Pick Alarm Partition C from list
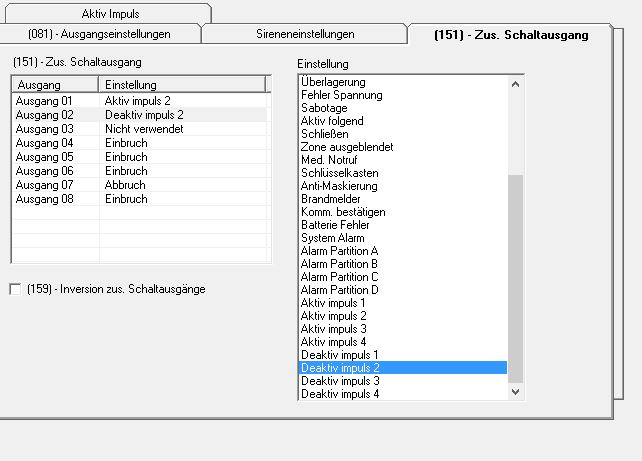 point(340,277)
